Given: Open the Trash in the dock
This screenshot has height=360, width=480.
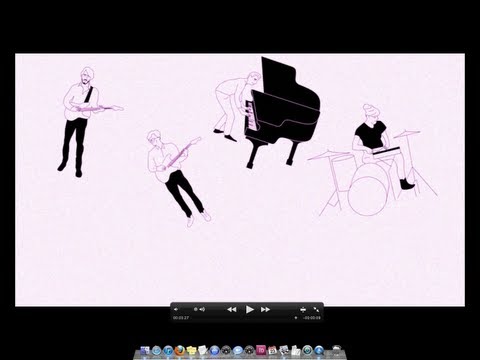Looking at the screenshot, I should (337, 350).
